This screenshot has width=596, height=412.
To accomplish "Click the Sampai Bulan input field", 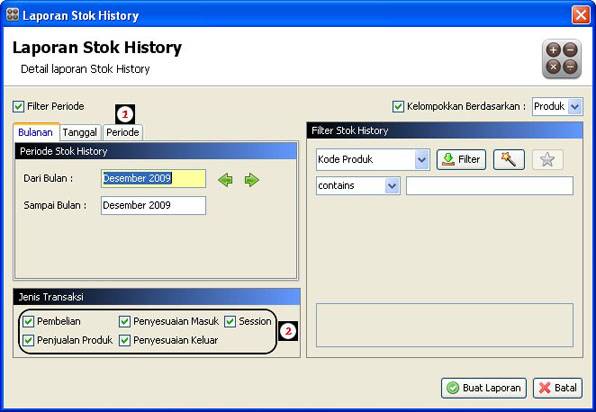I will [154, 206].
